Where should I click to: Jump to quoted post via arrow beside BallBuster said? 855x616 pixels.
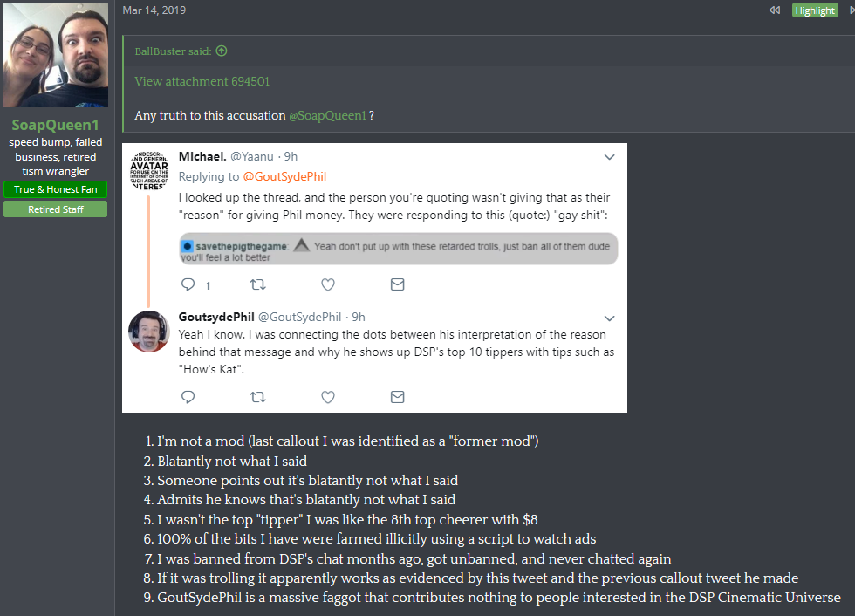222,51
